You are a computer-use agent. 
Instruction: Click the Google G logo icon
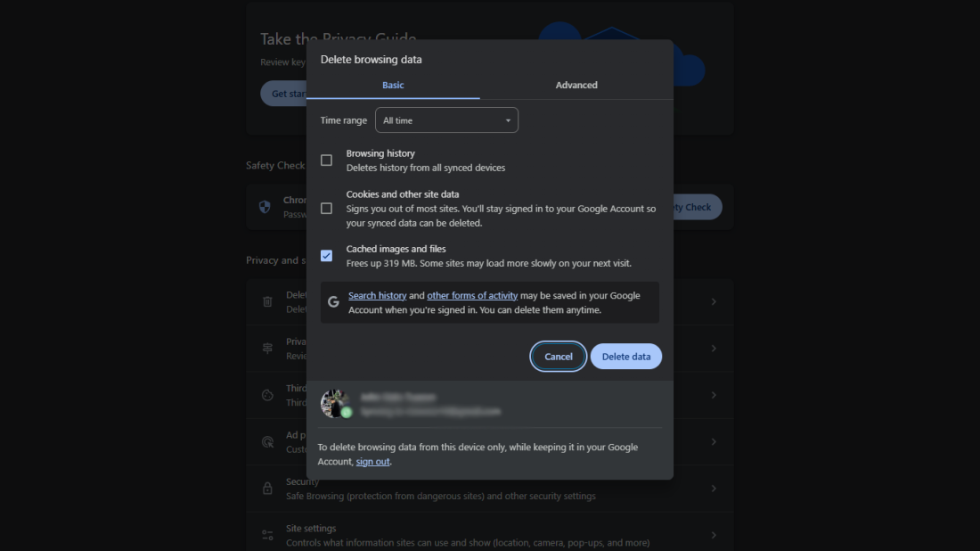pyautogui.click(x=333, y=302)
